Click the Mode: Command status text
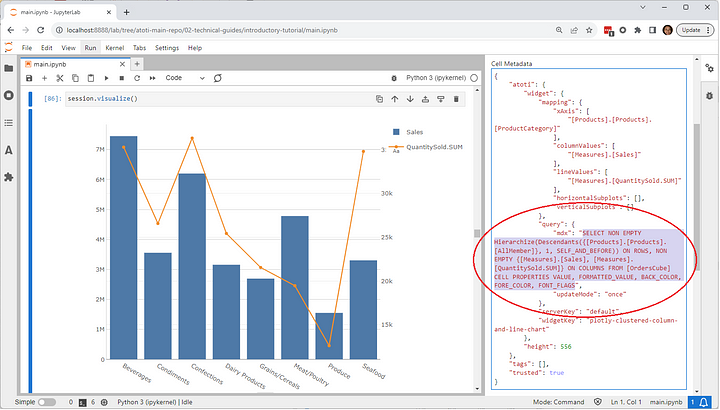Image resolution: width=720 pixels, height=410 pixels. pos(558,402)
